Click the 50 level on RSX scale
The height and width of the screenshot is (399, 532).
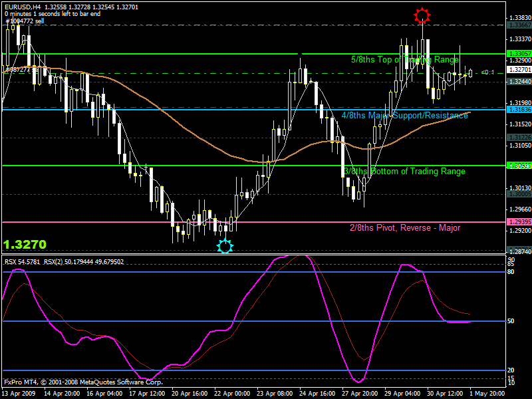pos(511,321)
